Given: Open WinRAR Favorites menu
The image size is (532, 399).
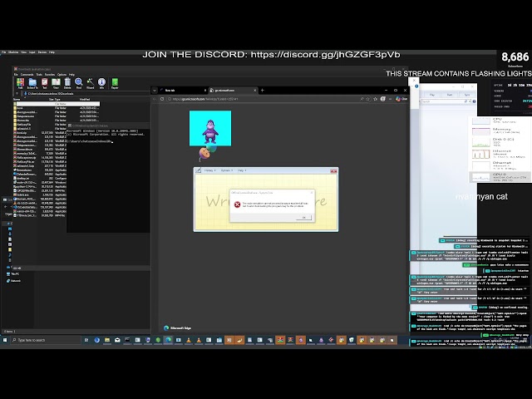Looking at the screenshot, I should tap(50, 74).
